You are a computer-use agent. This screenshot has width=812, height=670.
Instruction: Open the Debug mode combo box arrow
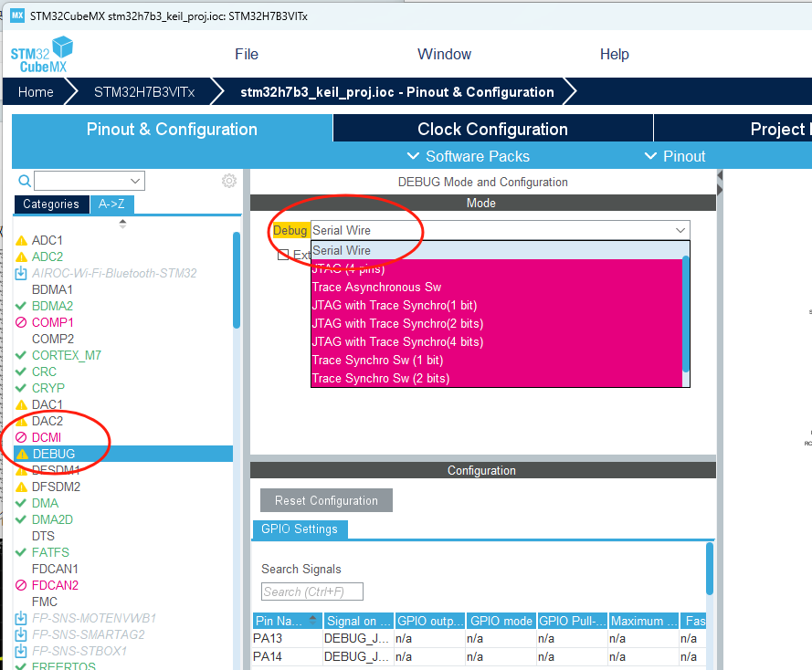(x=680, y=230)
